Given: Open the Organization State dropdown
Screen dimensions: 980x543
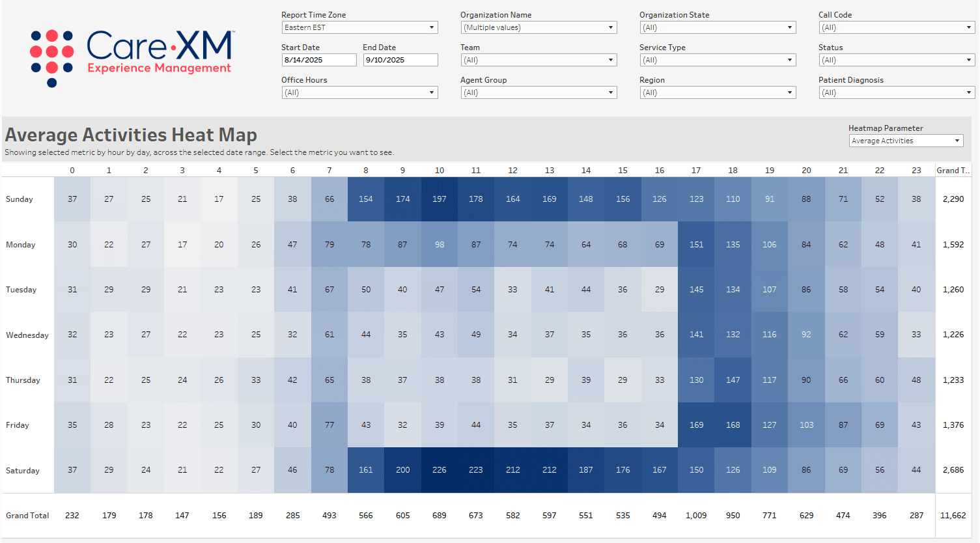Looking at the screenshot, I should [x=790, y=27].
